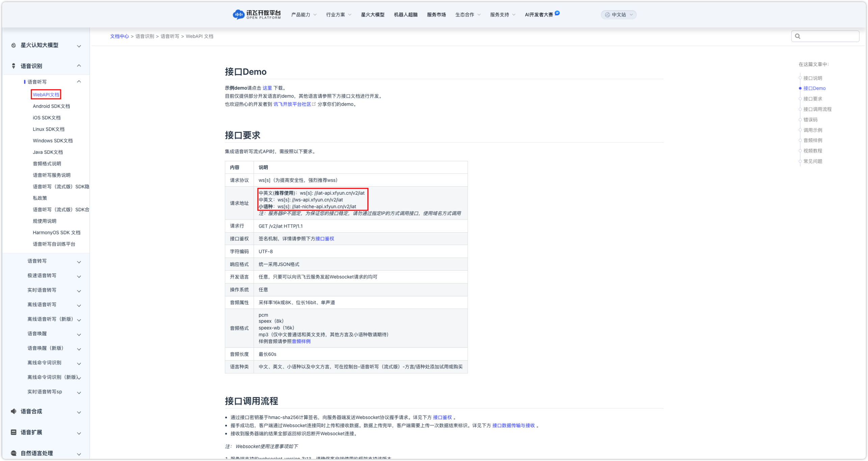The width and height of the screenshot is (868, 461).
Task: Click the 讯飞开放平台 logo
Action: point(256,15)
